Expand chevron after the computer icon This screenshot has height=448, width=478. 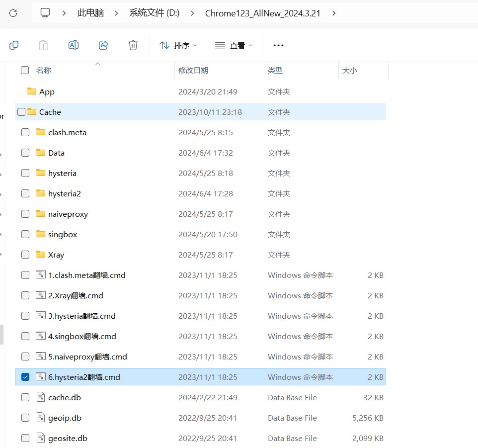pyautogui.click(x=64, y=13)
